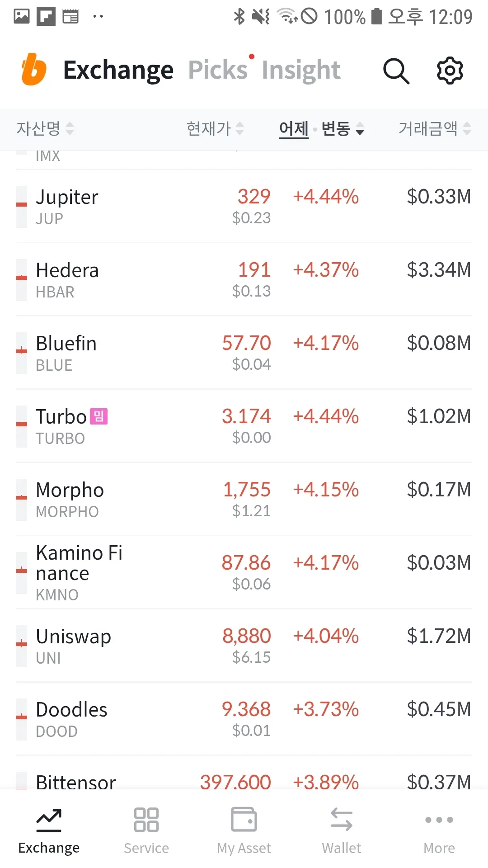Image resolution: width=488 pixels, height=868 pixels.
Task: Open the Service grid icon
Action: coord(146,820)
